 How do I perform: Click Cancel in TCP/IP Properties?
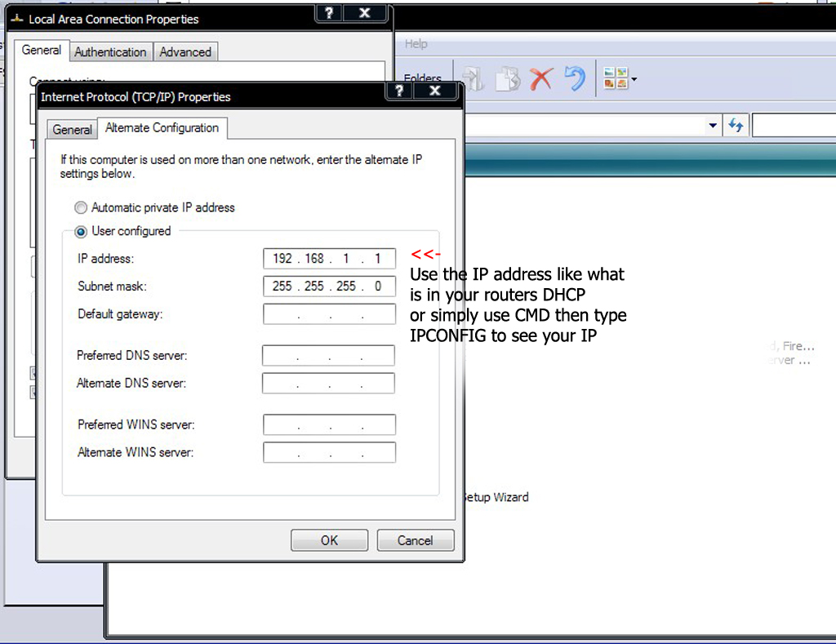[x=416, y=540]
